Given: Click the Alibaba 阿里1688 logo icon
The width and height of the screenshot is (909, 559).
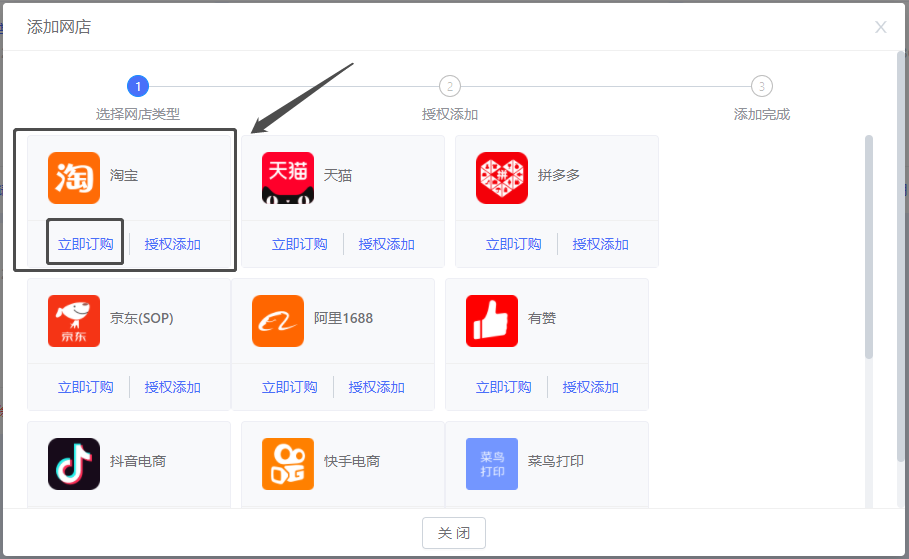Looking at the screenshot, I should click(278, 321).
